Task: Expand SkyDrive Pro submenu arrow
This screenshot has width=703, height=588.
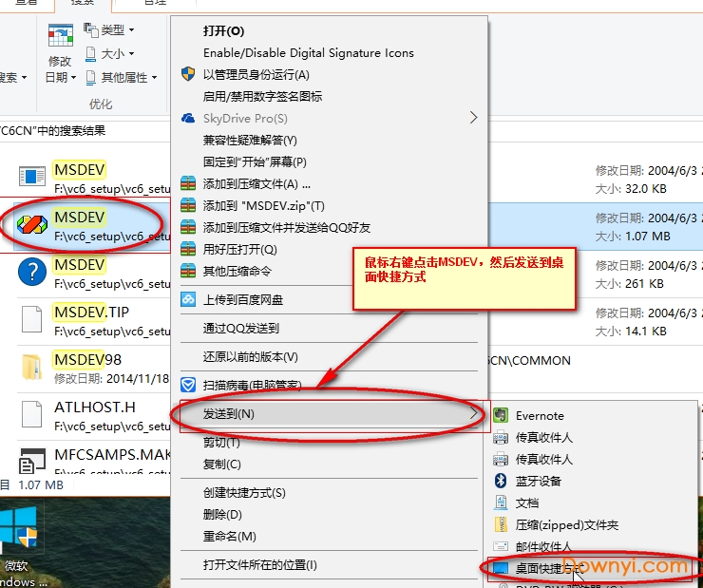Action: coord(473,118)
